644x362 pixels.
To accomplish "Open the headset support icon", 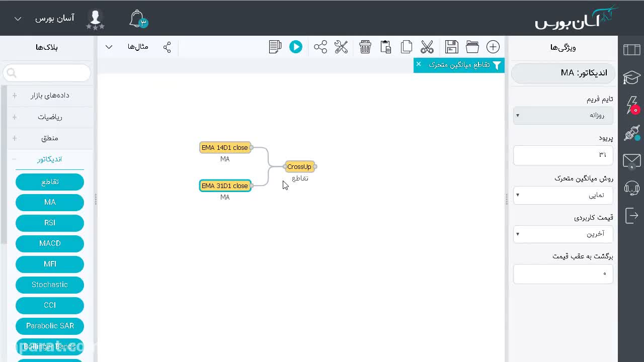I will (x=632, y=188).
